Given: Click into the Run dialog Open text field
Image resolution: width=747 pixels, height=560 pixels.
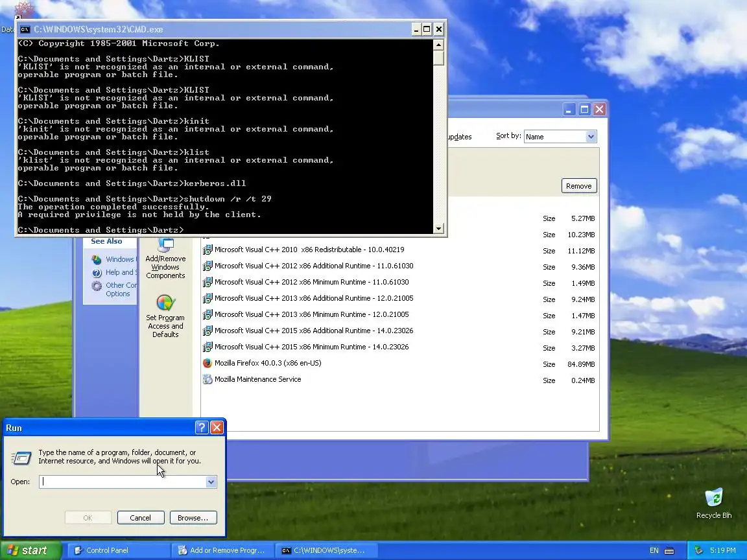Looking at the screenshot, I should [x=123, y=482].
